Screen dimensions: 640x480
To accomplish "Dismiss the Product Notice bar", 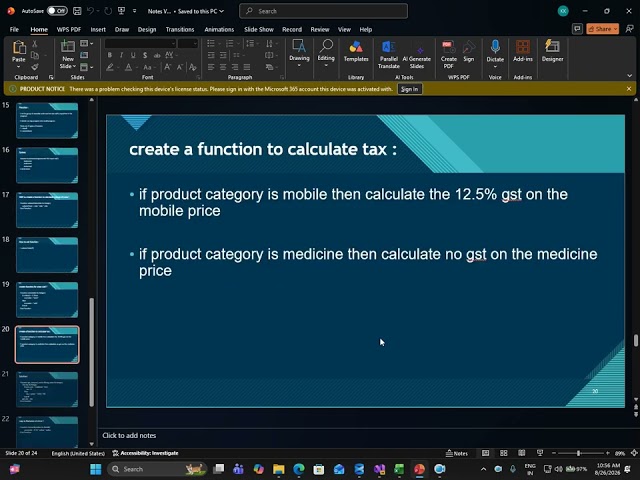I will pyautogui.click(x=629, y=89).
